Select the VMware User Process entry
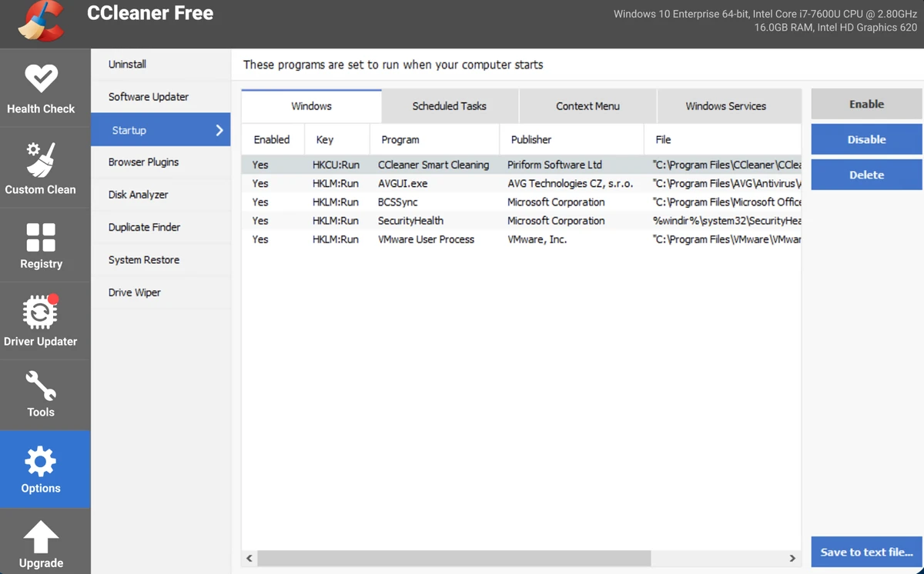This screenshot has width=924, height=574. tap(521, 239)
